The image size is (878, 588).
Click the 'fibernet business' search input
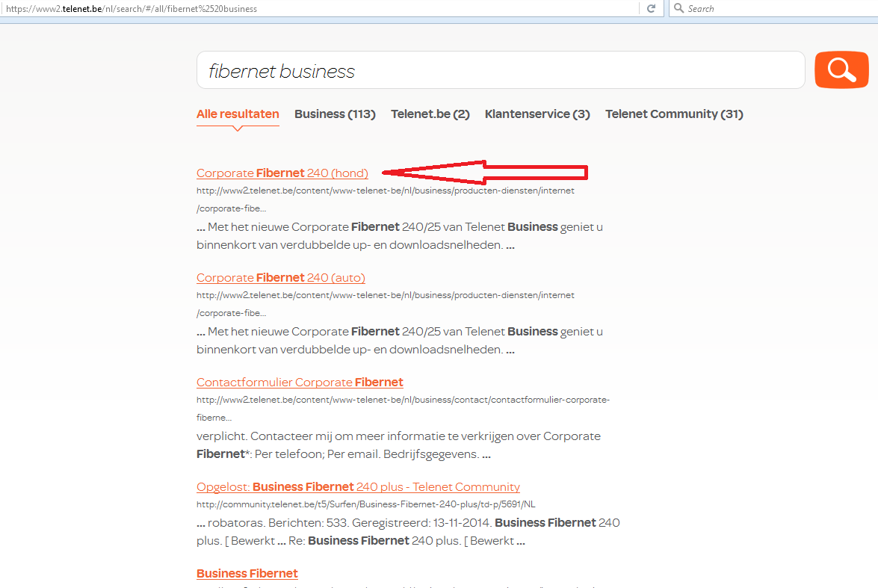[499, 71]
